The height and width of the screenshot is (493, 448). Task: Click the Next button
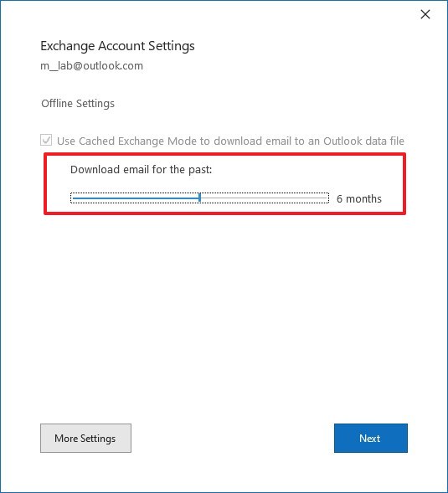pos(371,438)
